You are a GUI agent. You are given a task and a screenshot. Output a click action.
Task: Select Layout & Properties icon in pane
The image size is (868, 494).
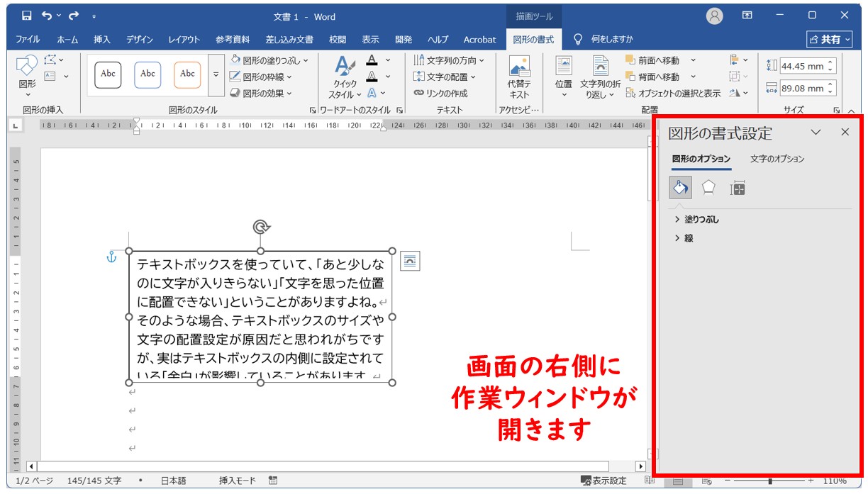pos(738,189)
